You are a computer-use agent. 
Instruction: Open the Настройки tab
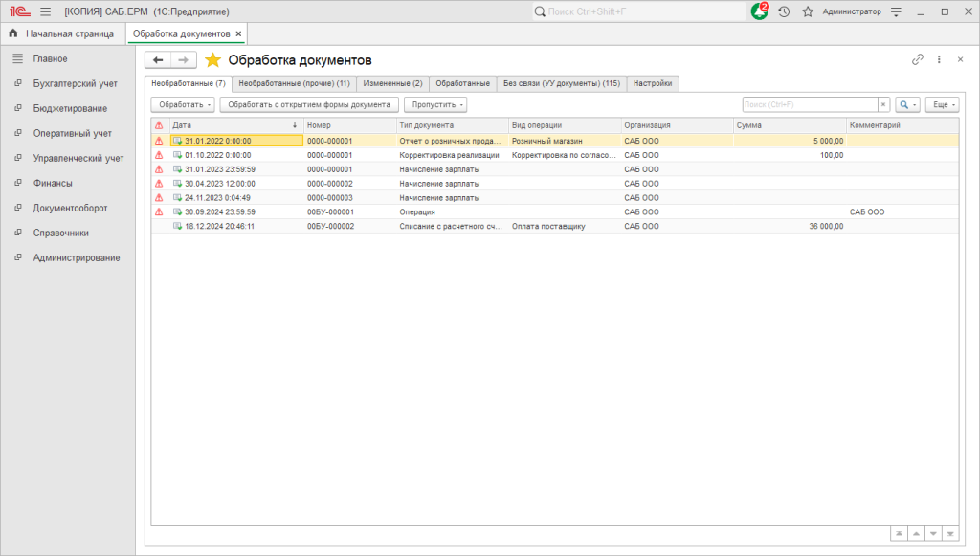pyautogui.click(x=653, y=83)
